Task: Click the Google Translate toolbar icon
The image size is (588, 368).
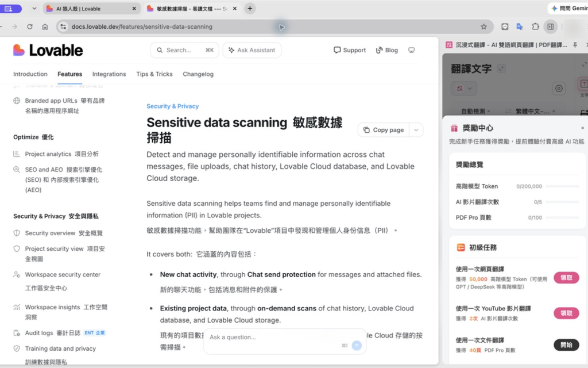Action: pyautogui.click(x=520, y=26)
